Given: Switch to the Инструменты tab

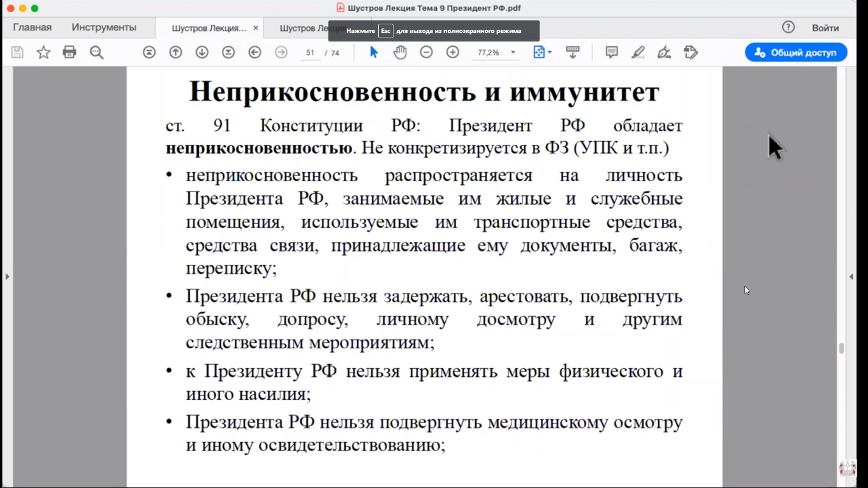Looking at the screenshot, I should [104, 27].
